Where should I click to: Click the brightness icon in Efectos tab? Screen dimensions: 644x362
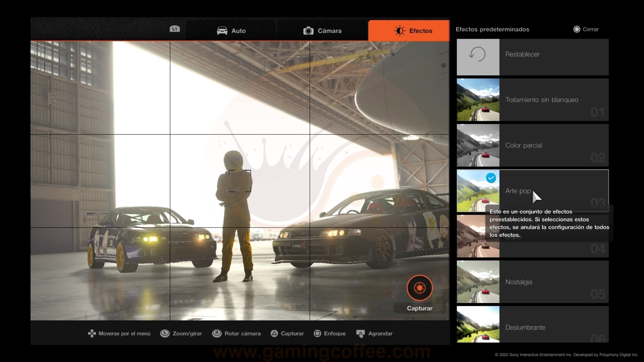click(400, 31)
